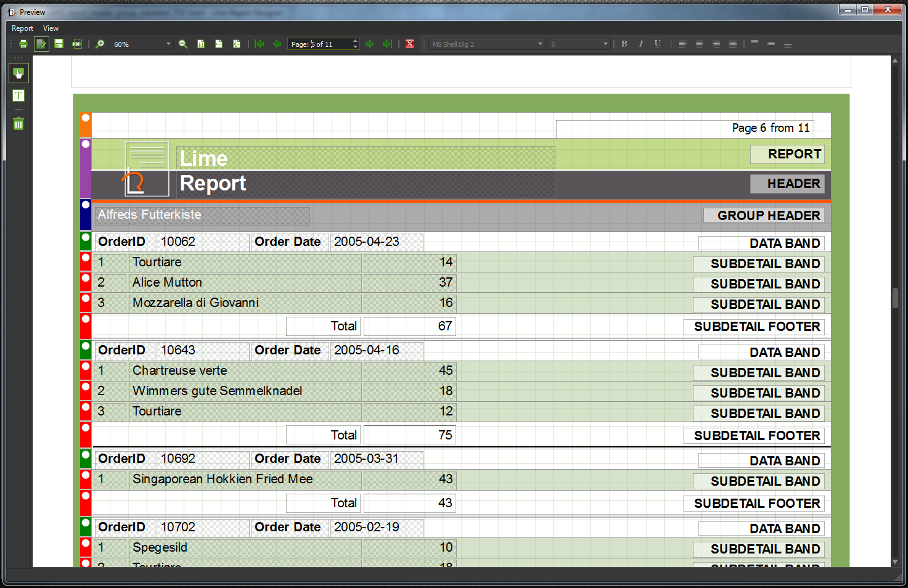Click the 'Lime' title text
The image size is (908, 588).
(x=204, y=158)
